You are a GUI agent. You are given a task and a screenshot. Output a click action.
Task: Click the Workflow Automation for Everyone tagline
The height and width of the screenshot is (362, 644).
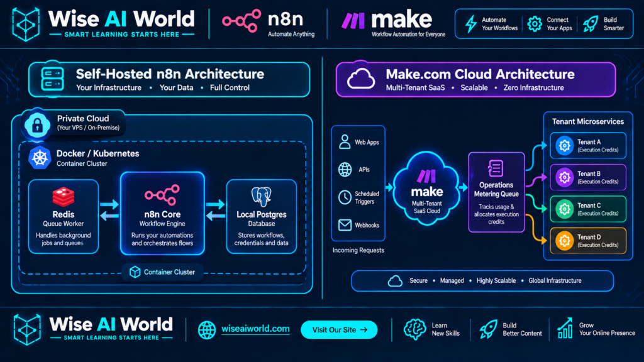(x=408, y=35)
